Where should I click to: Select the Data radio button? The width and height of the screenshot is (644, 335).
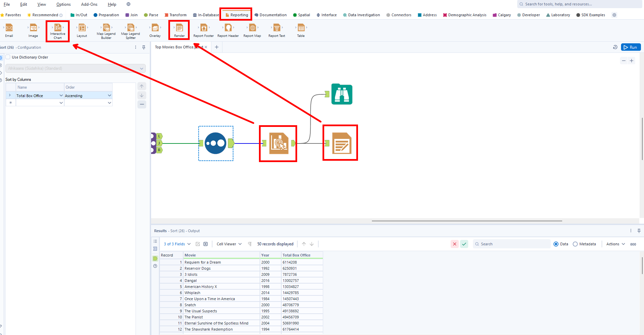pos(556,244)
